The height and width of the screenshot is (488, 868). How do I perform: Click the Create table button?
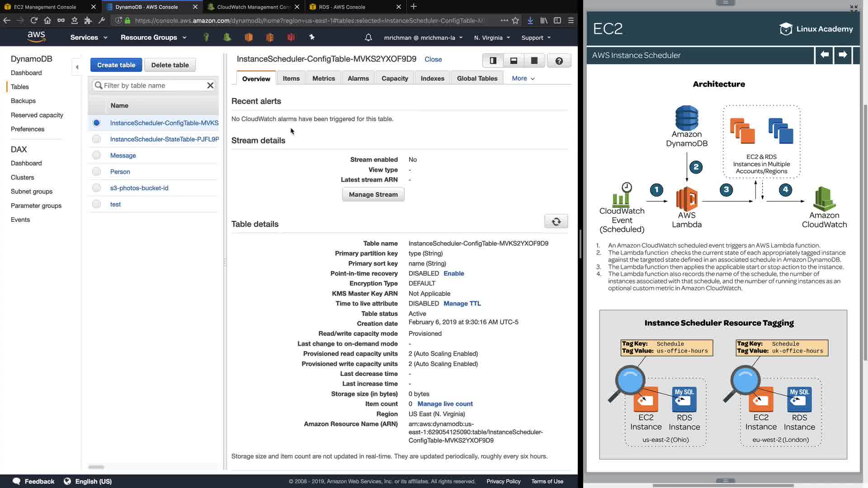(116, 65)
